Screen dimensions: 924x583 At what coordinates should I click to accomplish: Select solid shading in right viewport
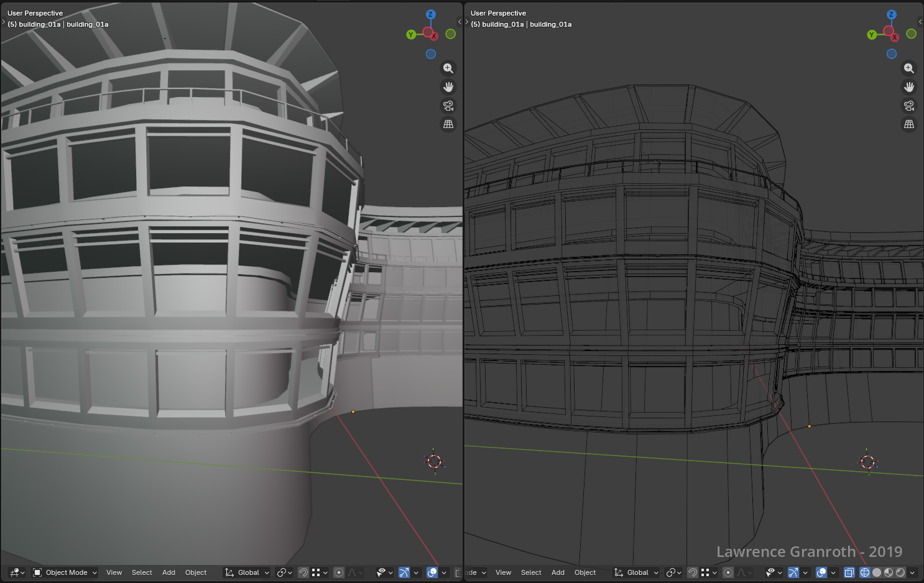point(877,572)
